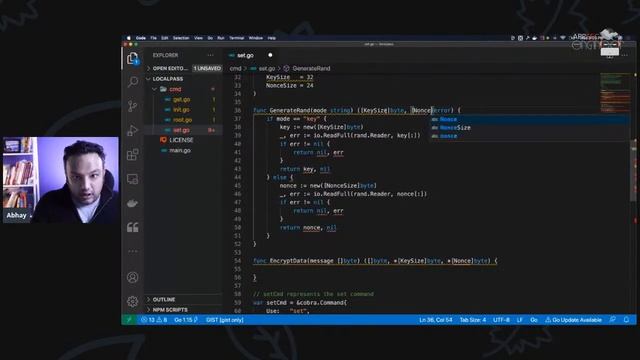Open the Source Control view
This screenshot has height=360, width=640.
point(133,106)
